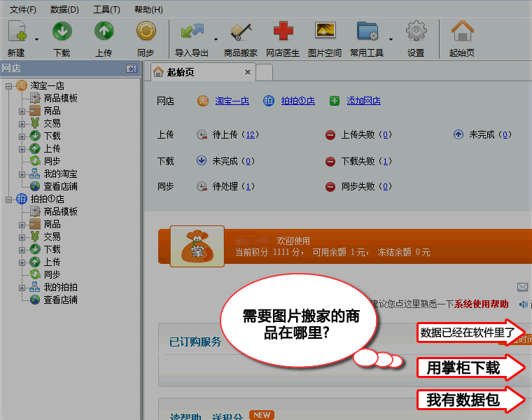Viewport: 532px width, 420px height.
Task: Expand 交易 under 淘宝一店
Action: tap(22, 124)
